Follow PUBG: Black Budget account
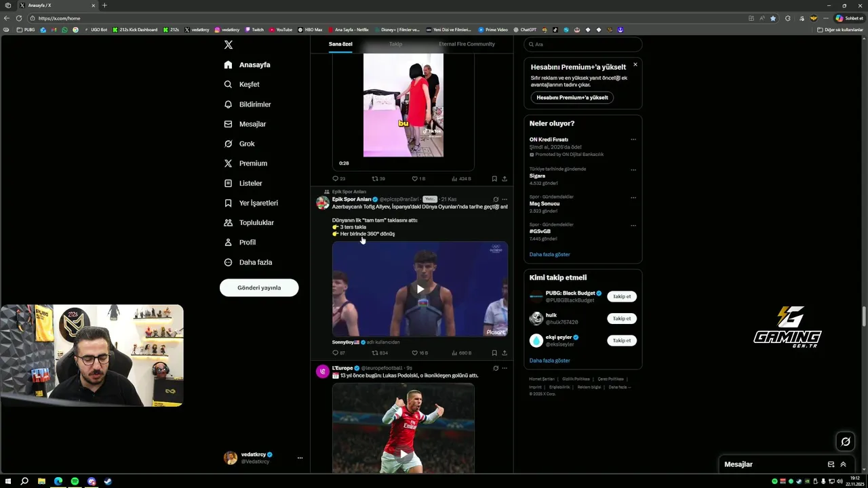868x488 pixels. [622, 296]
